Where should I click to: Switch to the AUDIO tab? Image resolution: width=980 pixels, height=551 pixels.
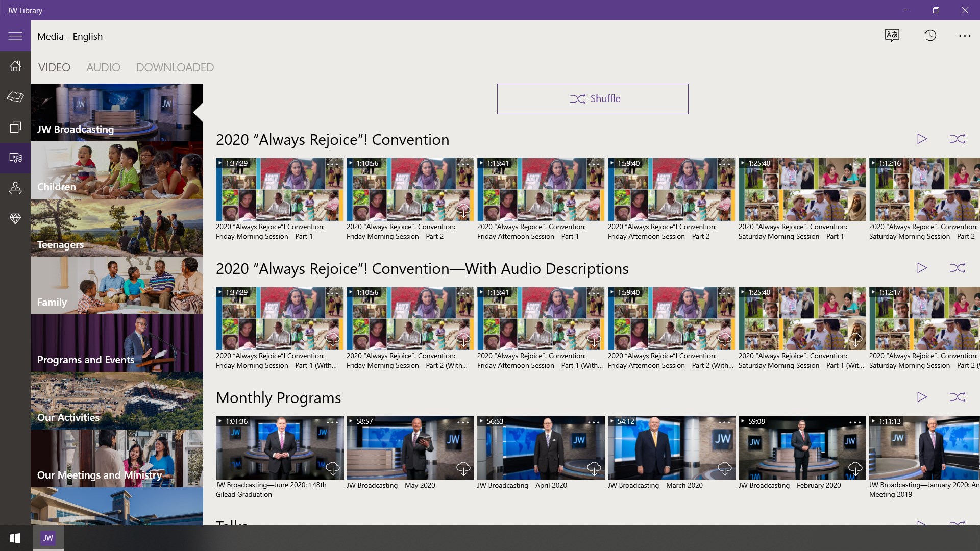click(103, 67)
